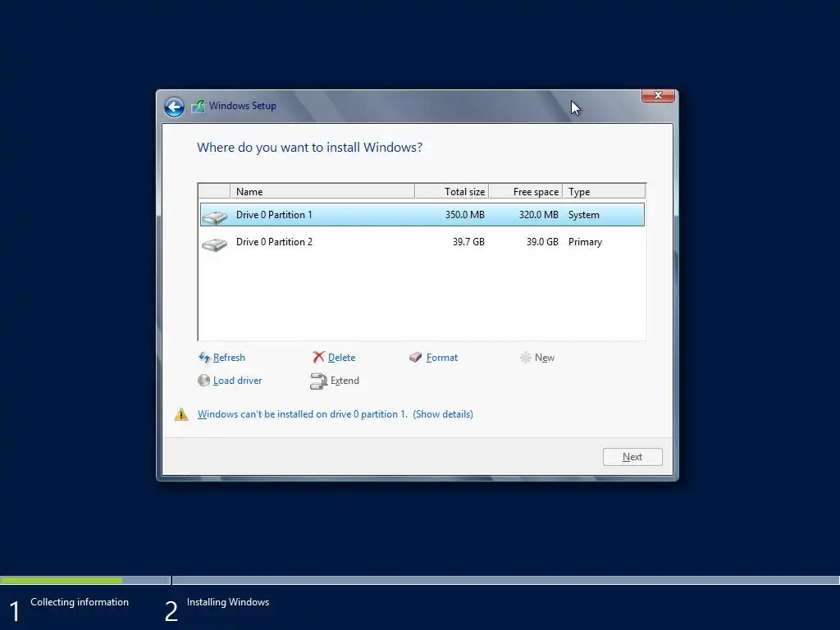Sort by the Name column header
The image size is (840, 630).
[322, 191]
